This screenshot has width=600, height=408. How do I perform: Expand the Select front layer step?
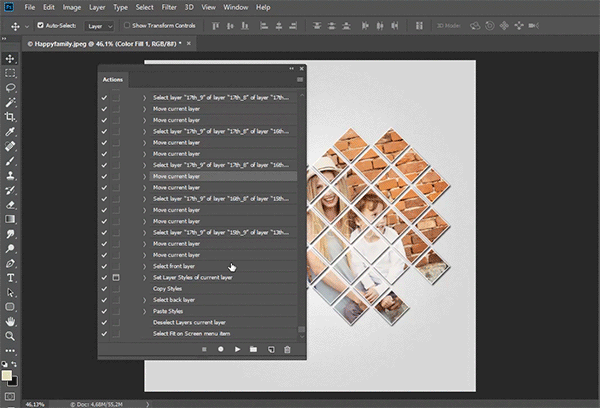(x=144, y=266)
